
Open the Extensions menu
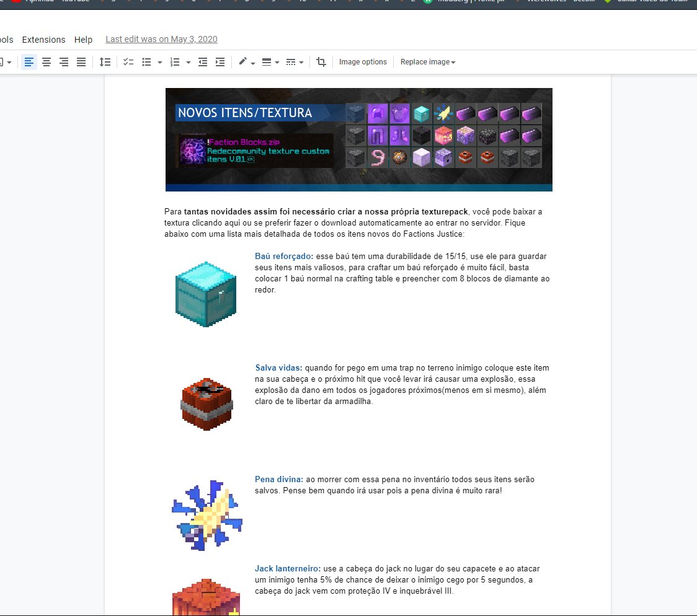pyautogui.click(x=43, y=40)
